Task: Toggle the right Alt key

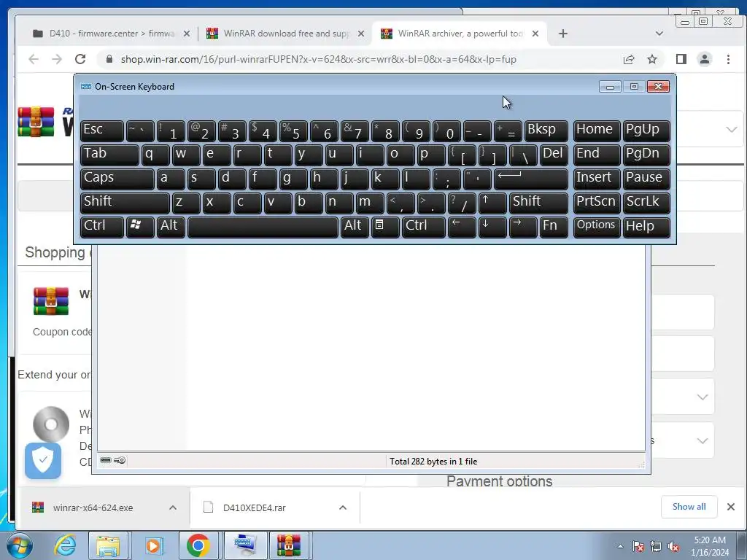Action: 355,227
